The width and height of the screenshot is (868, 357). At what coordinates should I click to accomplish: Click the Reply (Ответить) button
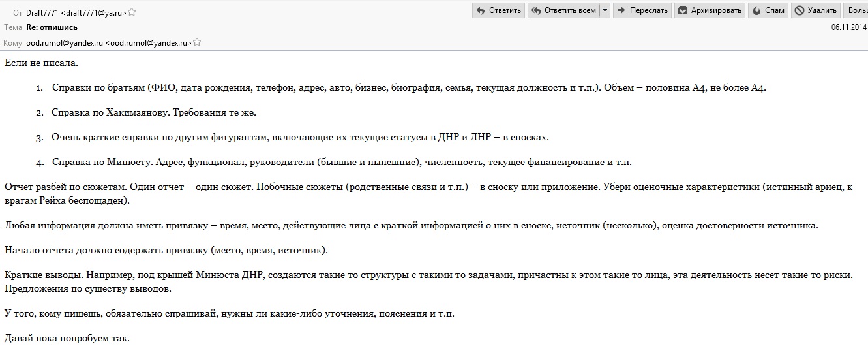pyautogui.click(x=499, y=10)
